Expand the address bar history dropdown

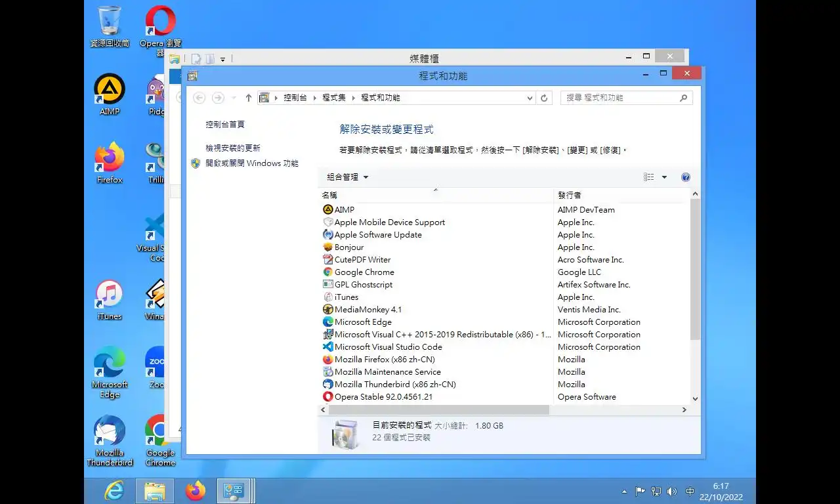530,98
